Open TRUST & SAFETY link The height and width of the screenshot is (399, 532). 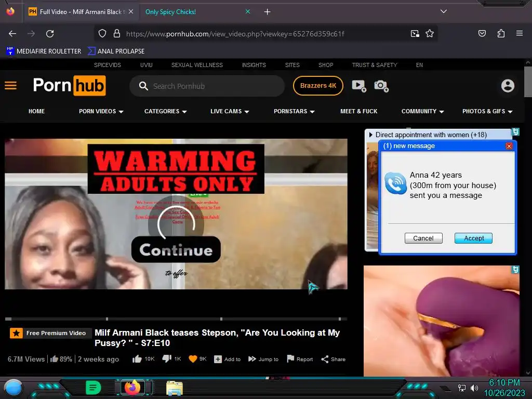375,65
